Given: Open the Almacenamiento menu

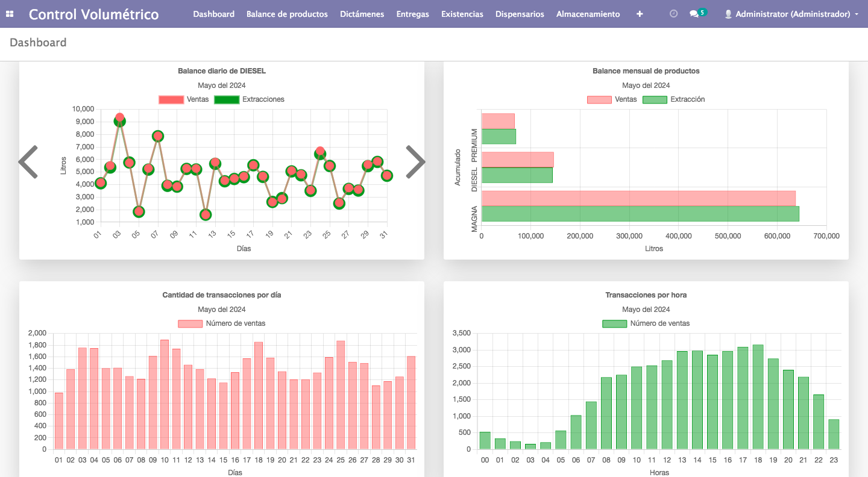Looking at the screenshot, I should tap(588, 14).
